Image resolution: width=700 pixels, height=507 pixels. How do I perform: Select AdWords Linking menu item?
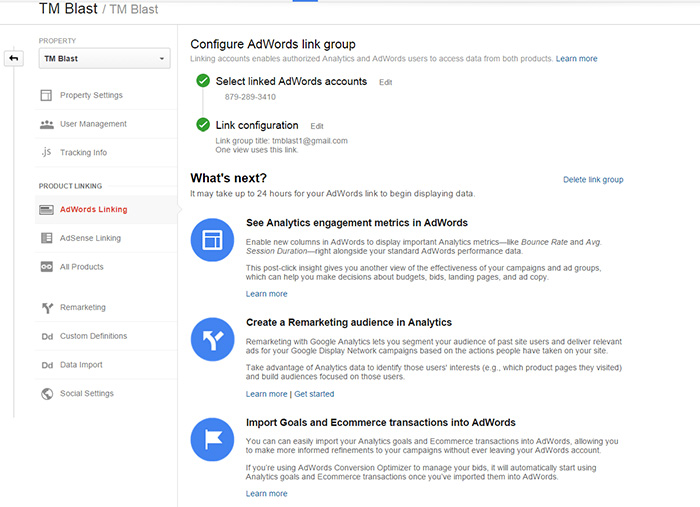[x=93, y=210]
